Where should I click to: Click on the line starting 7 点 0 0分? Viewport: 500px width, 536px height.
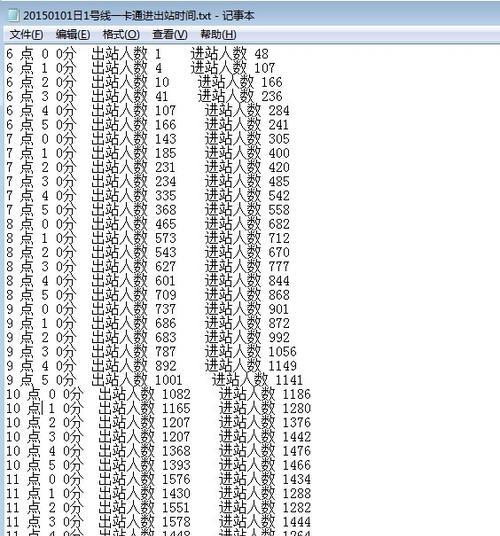point(148,139)
